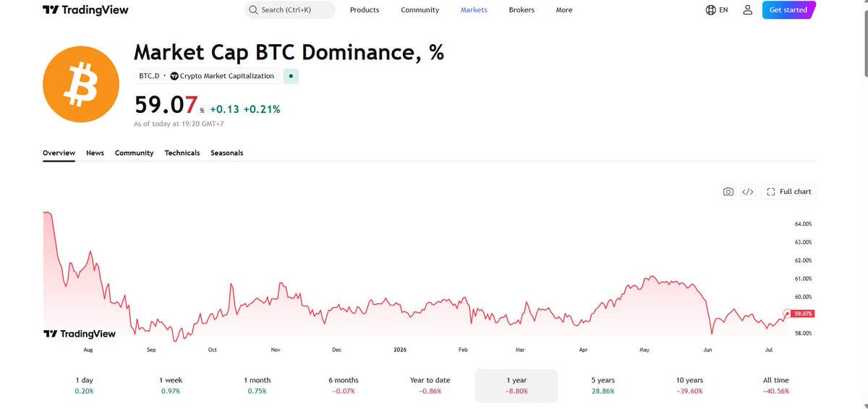Open the Brokers menu
868x409 pixels.
[x=522, y=10]
